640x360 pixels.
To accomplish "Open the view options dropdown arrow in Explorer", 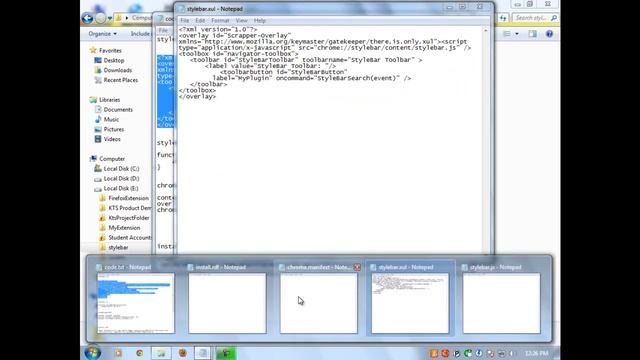I will pyautogui.click(x=517, y=34).
